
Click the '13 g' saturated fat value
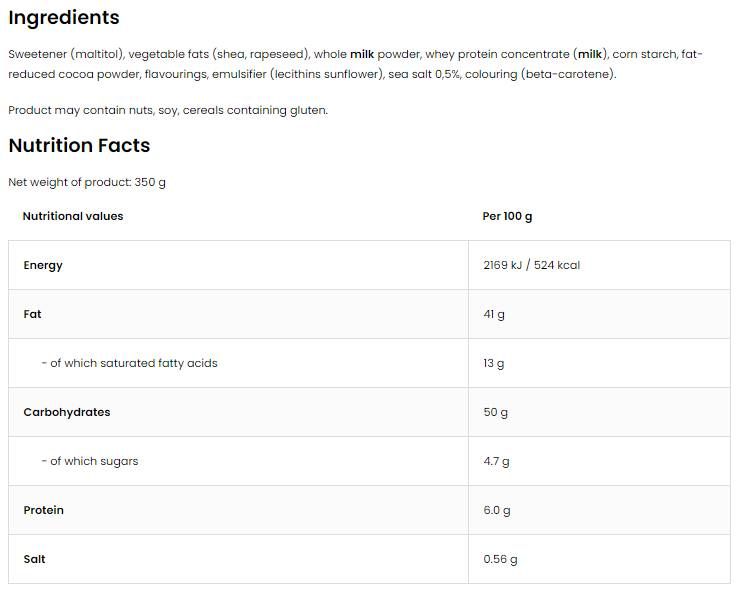494,363
